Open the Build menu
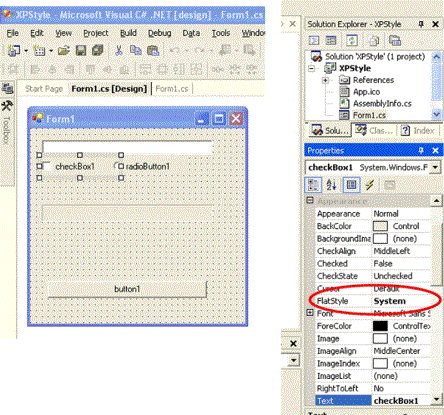This screenshot has width=444, height=415. 128,33
